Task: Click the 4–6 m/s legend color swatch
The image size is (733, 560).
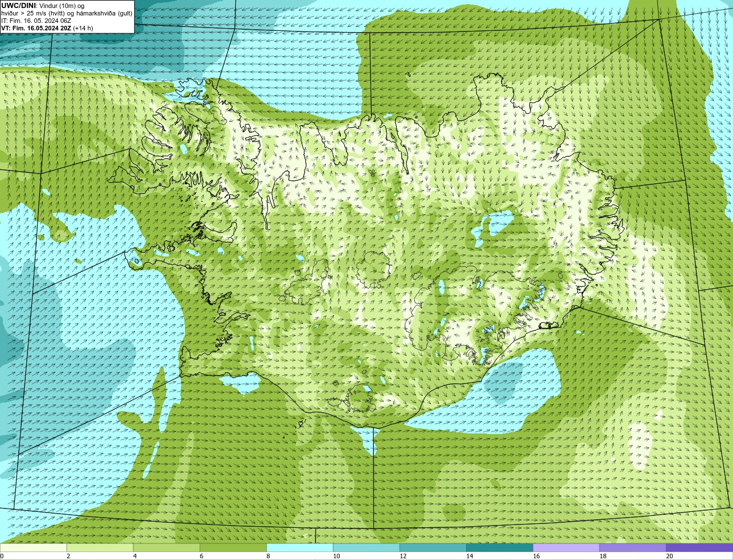Action: [x=167, y=548]
